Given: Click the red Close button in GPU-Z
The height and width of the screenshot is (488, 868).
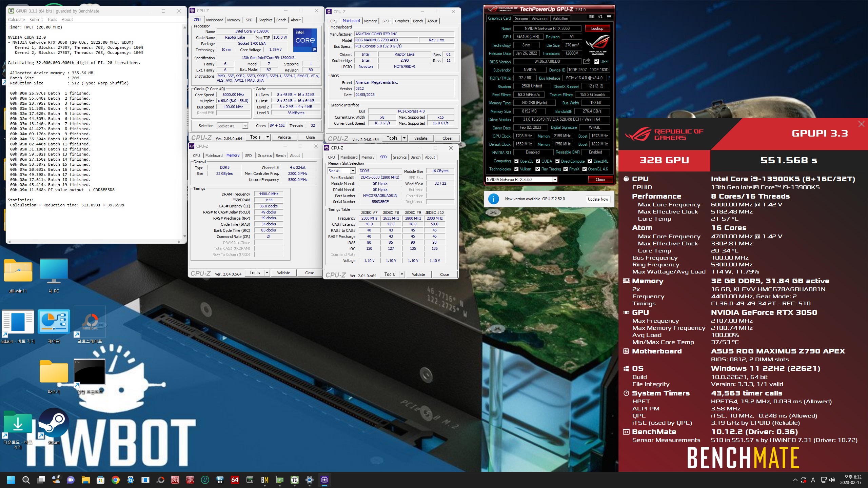Looking at the screenshot, I should (x=600, y=180).
